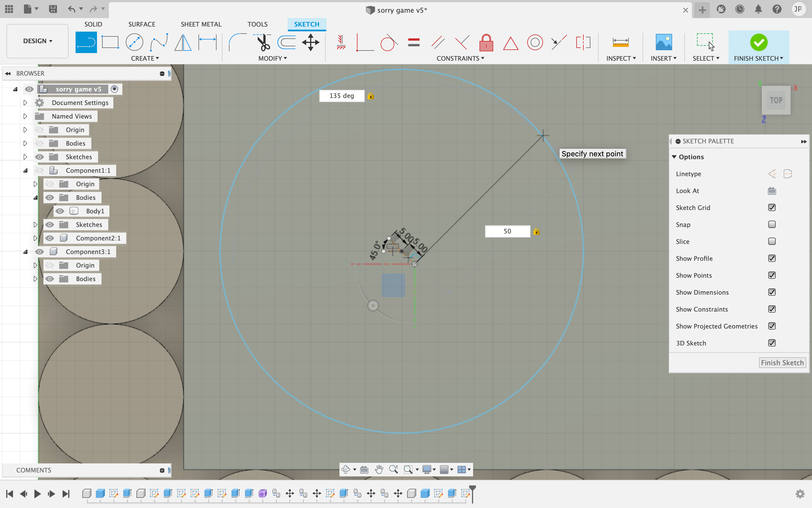The image size is (812, 508).
Task: Click the Undo arrow
Action: click(x=71, y=9)
